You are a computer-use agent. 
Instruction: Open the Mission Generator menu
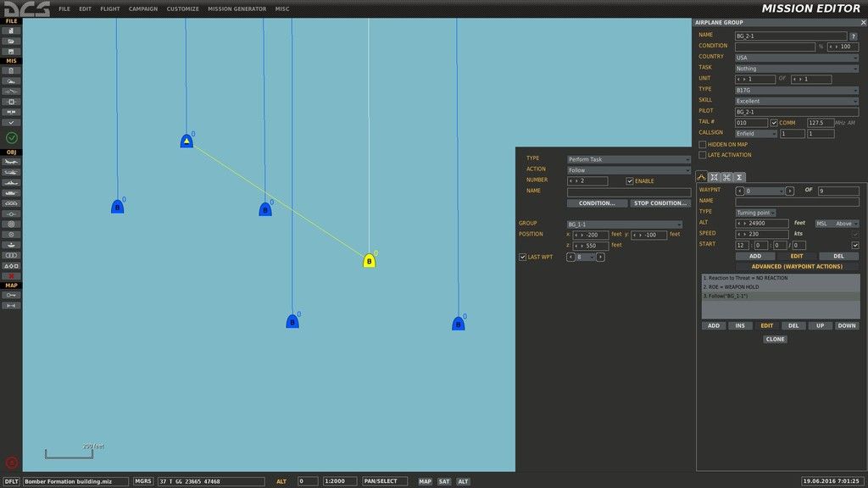click(236, 9)
